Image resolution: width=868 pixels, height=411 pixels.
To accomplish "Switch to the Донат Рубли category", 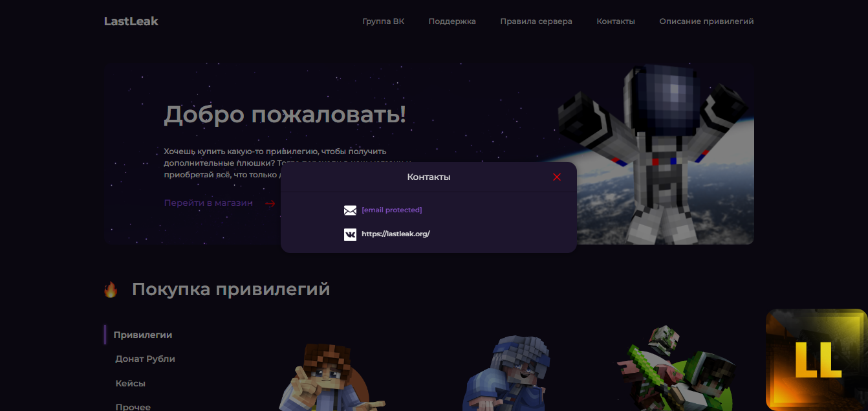I will tap(145, 359).
